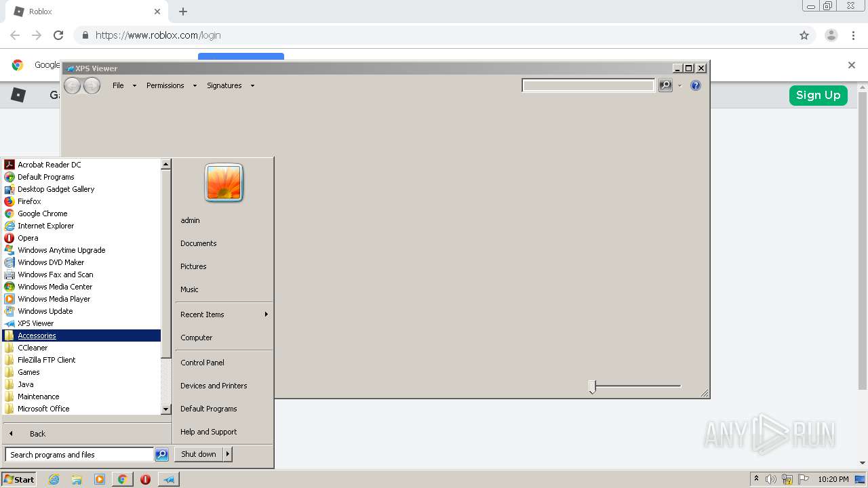Click the Roblox Sign Up button
The width and height of the screenshot is (868, 488).
818,96
